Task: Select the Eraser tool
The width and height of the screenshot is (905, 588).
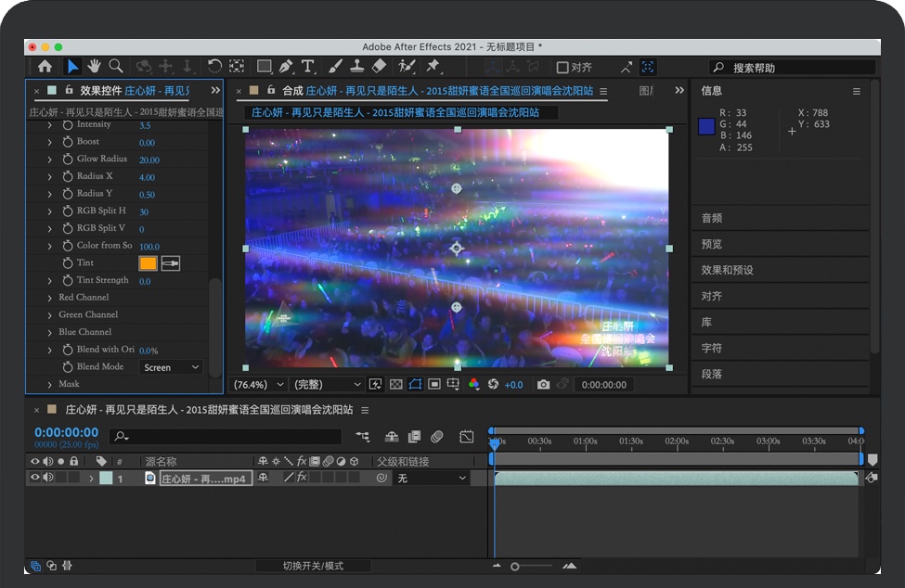Action: [x=379, y=66]
